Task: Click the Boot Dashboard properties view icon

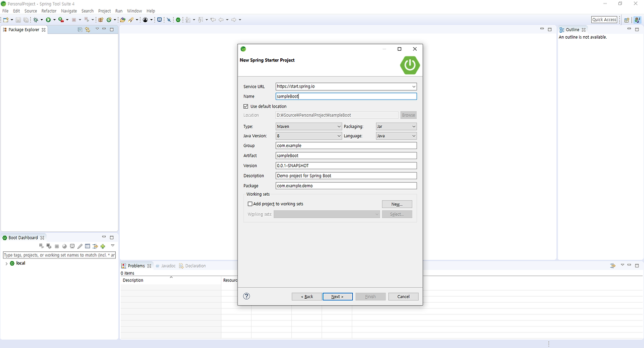Action: coord(88,246)
